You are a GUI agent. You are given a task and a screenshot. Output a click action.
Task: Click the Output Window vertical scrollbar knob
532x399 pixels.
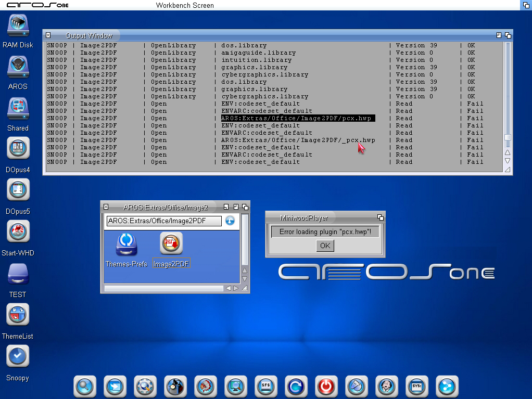[x=508, y=138]
